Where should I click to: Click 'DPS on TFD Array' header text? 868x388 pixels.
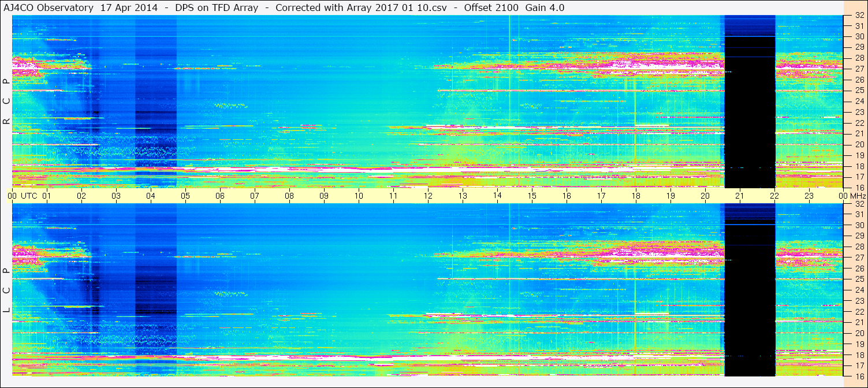click(217, 8)
